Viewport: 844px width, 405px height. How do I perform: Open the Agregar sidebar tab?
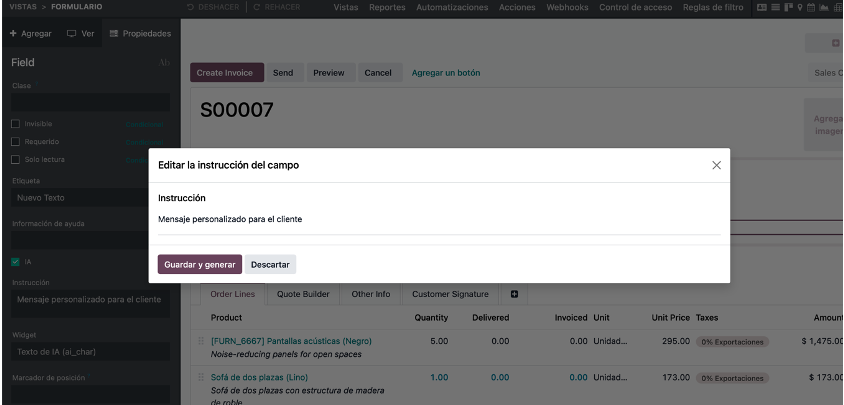point(31,33)
